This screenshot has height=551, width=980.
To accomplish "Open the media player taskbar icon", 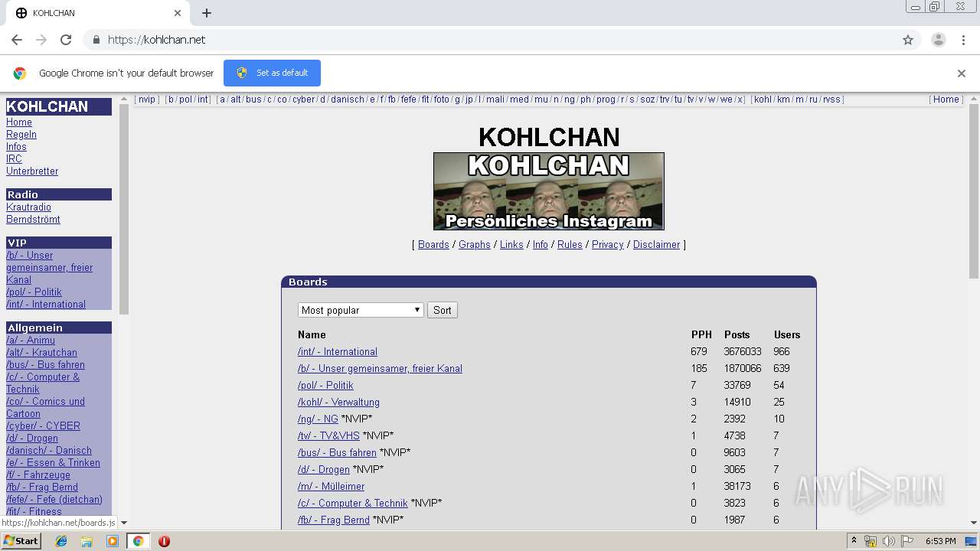I will [x=112, y=541].
